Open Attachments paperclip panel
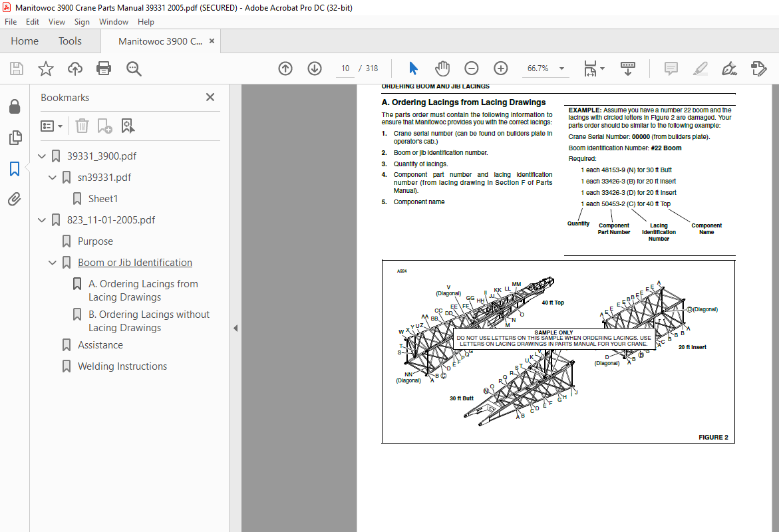 coord(15,199)
